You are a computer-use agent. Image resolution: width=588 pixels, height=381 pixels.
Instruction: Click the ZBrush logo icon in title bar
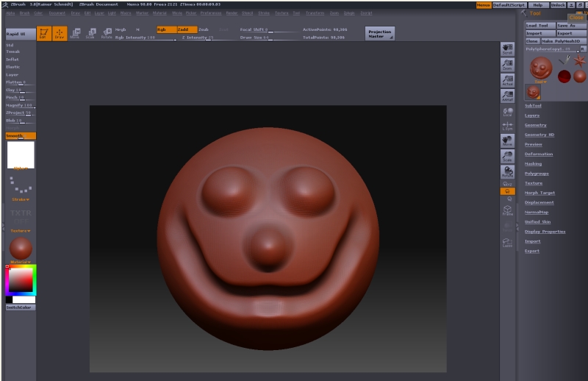(5, 4)
